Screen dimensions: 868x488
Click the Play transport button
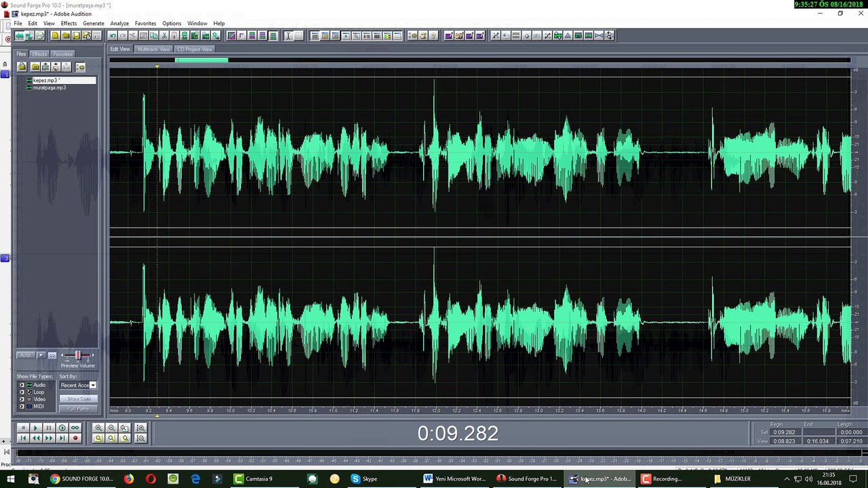[36, 428]
